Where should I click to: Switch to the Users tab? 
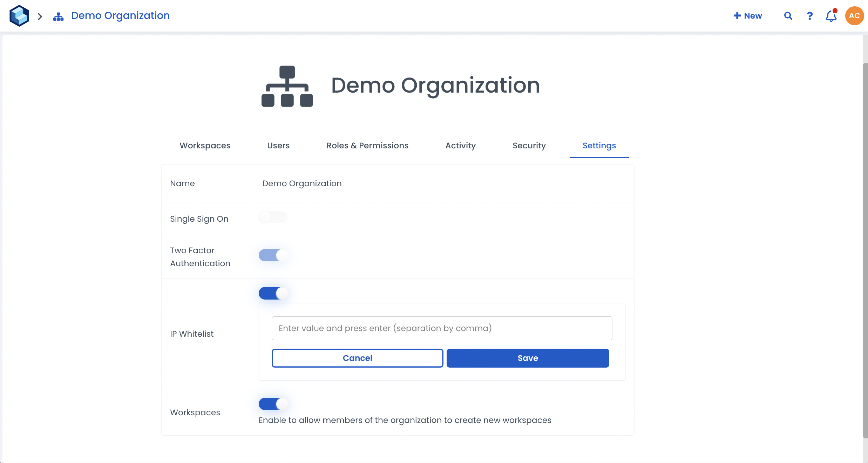click(278, 146)
